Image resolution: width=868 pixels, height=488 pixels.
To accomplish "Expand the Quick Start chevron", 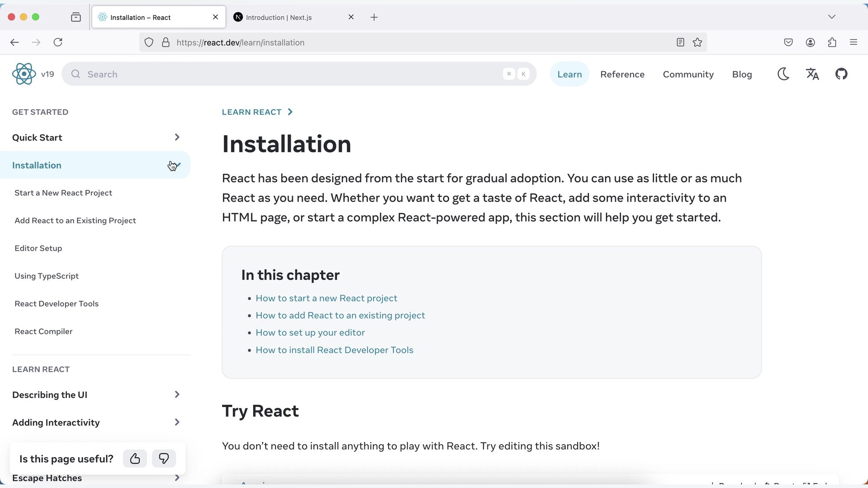I will 177,137.
